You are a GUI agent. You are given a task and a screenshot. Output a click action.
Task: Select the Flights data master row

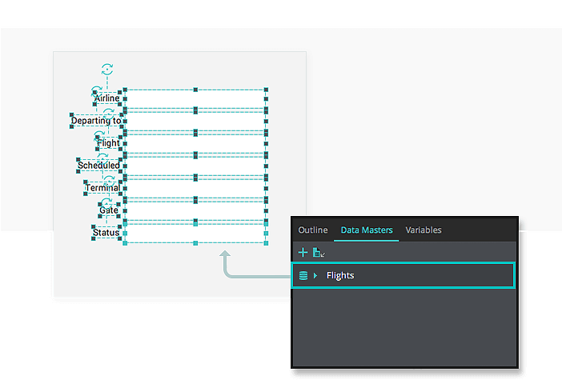click(403, 275)
